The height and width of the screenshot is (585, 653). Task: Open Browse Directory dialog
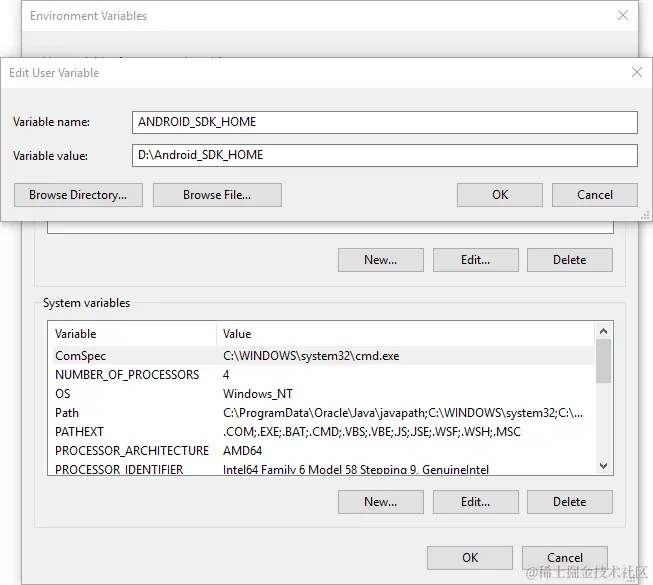pos(78,195)
